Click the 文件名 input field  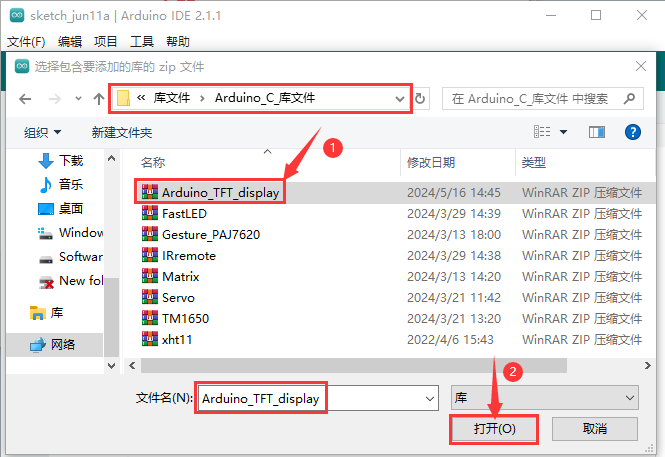[x=318, y=398]
